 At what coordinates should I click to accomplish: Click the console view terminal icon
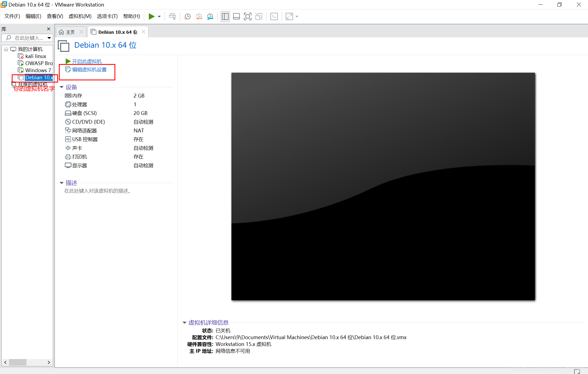click(274, 17)
